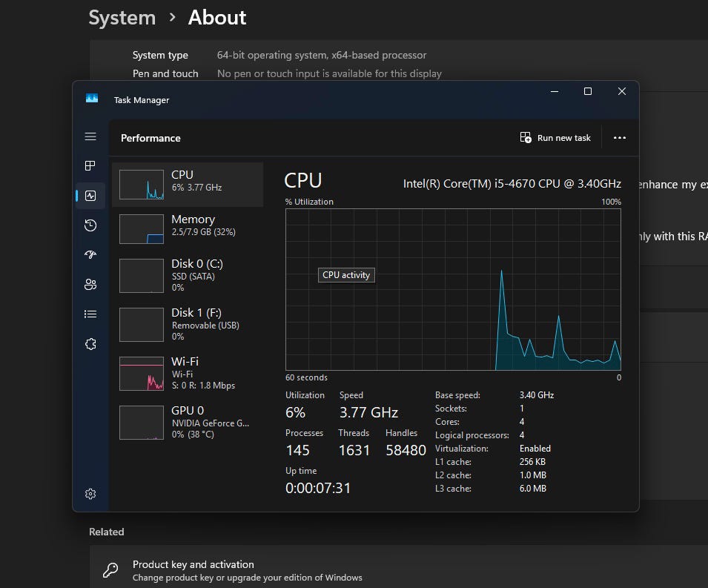
Task: Select the CPU performance entry
Action: pos(188,185)
